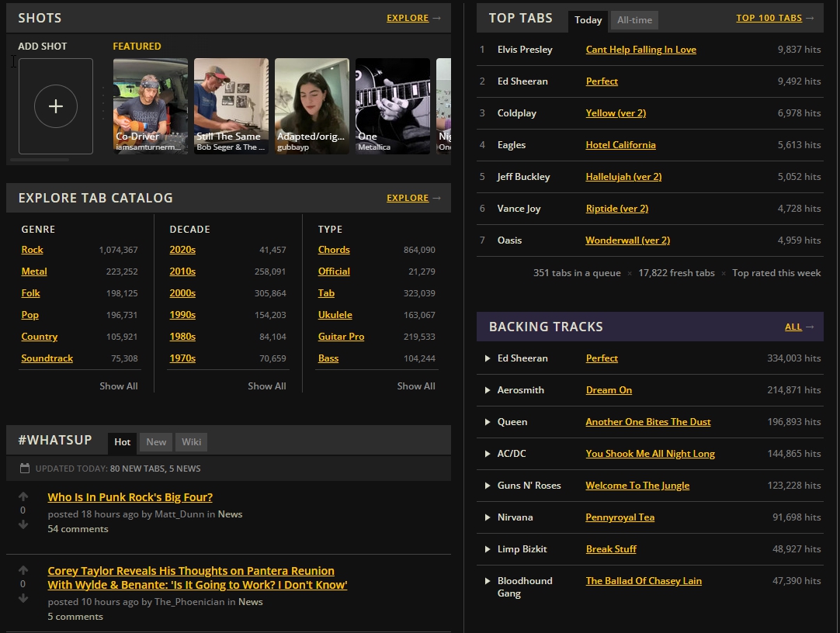Browse the Pop genre
The height and width of the screenshot is (633, 840).
30,315
